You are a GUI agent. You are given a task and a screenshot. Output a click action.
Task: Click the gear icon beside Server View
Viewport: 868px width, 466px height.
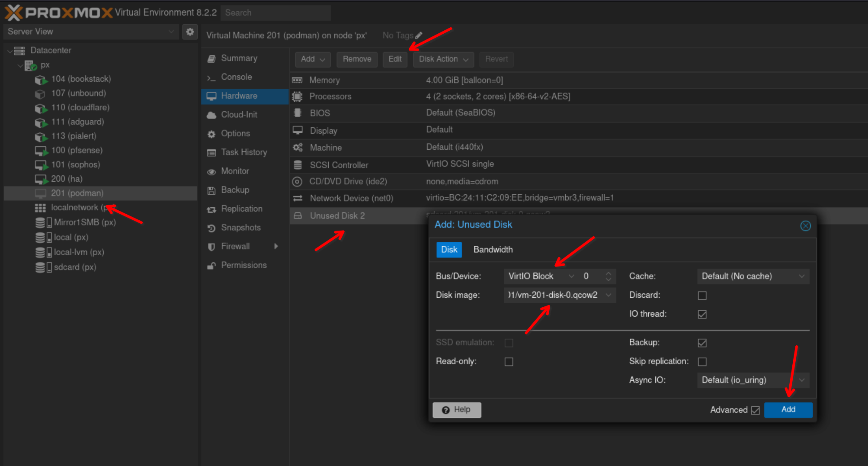190,32
